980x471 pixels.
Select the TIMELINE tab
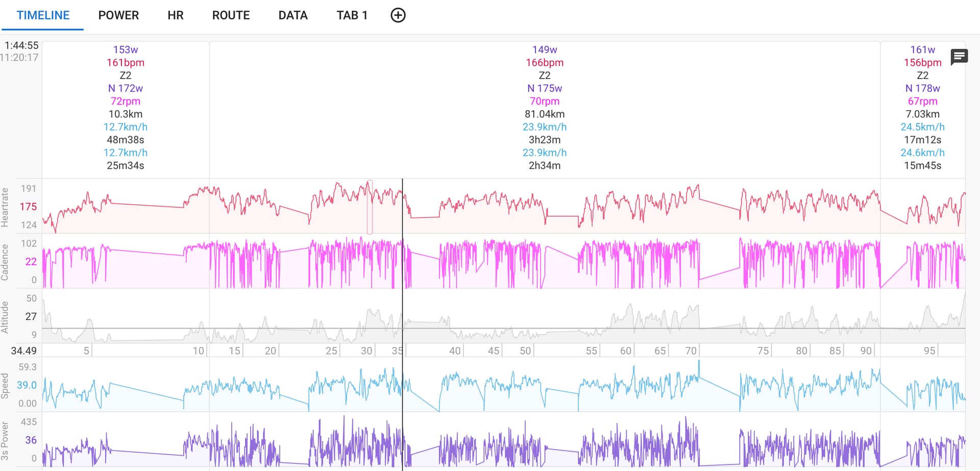click(x=43, y=15)
